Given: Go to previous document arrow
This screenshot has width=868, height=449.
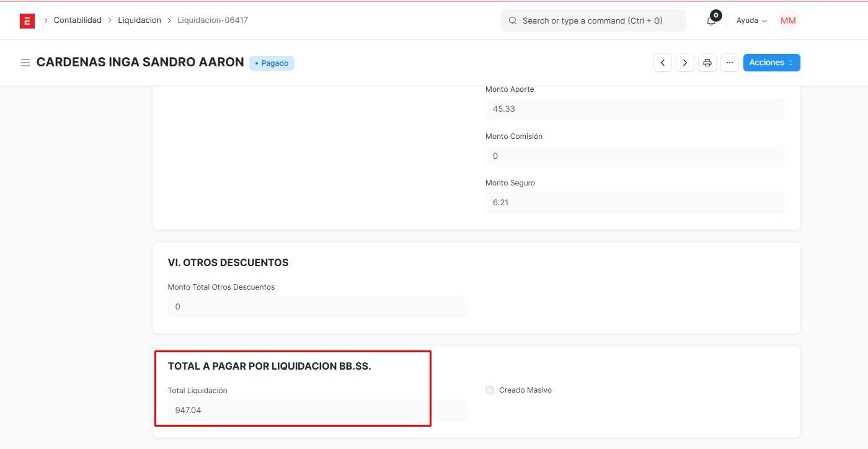Looking at the screenshot, I should (x=663, y=63).
